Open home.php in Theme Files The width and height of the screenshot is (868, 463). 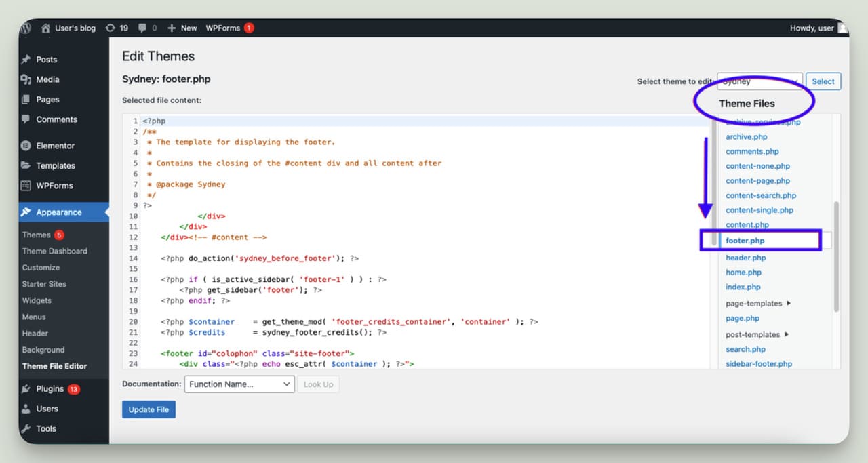pyautogui.click(x=743, y=273)
